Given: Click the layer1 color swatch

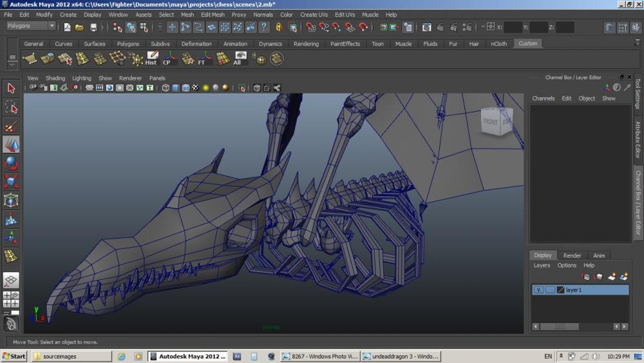Looking at the screenshot, I should pyautogui.click(x=560, y=290).
